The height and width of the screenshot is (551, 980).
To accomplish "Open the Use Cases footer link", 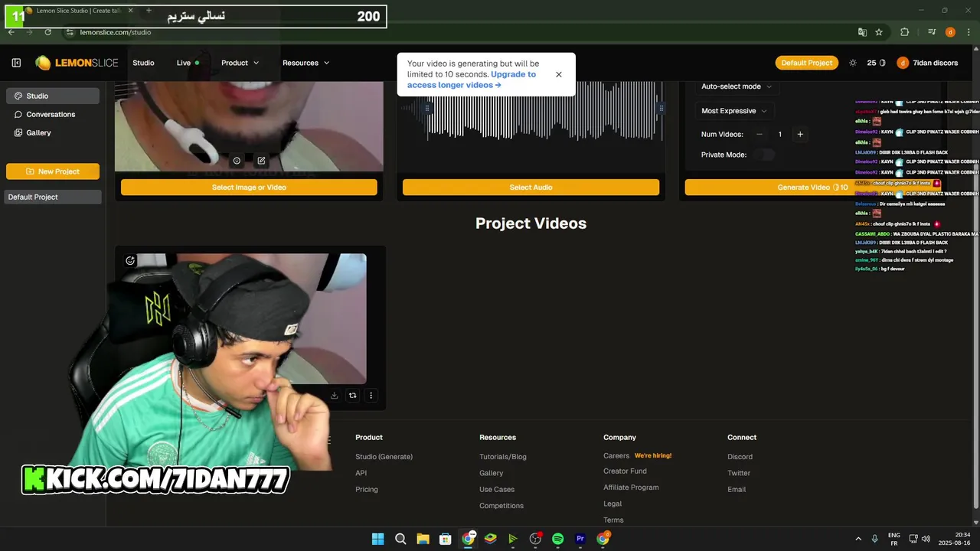I will point(497,490).
